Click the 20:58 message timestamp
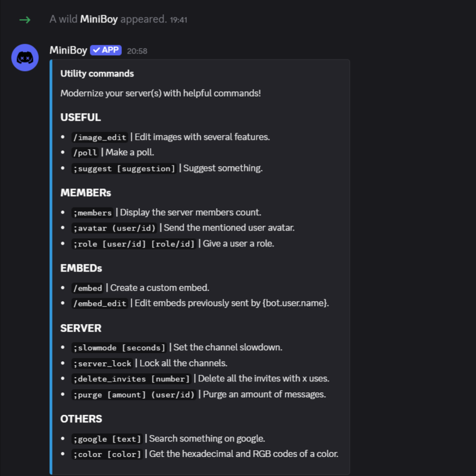The height and width of the screenshot is (476, 476). coord(137,51)
